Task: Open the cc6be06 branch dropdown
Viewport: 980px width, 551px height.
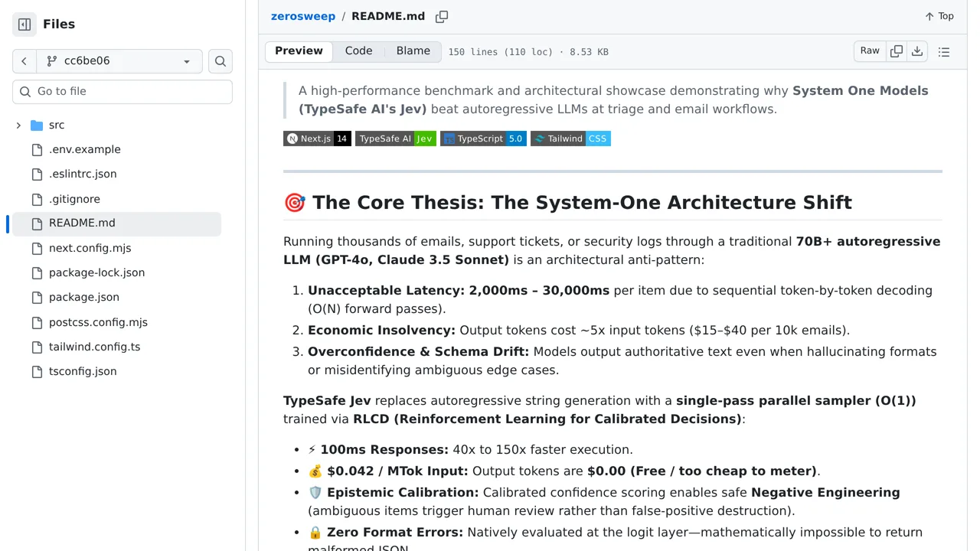Action: pos(119,61)
